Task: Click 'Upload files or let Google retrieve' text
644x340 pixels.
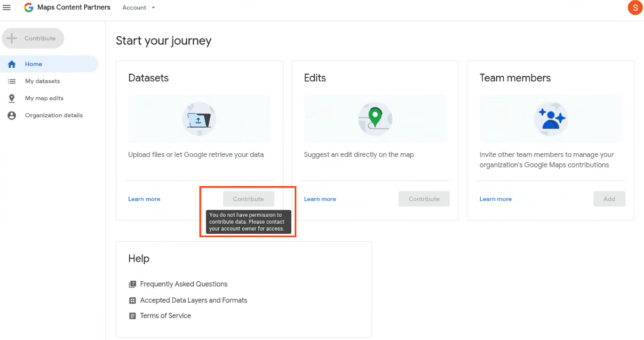Action: click(196, 155)
